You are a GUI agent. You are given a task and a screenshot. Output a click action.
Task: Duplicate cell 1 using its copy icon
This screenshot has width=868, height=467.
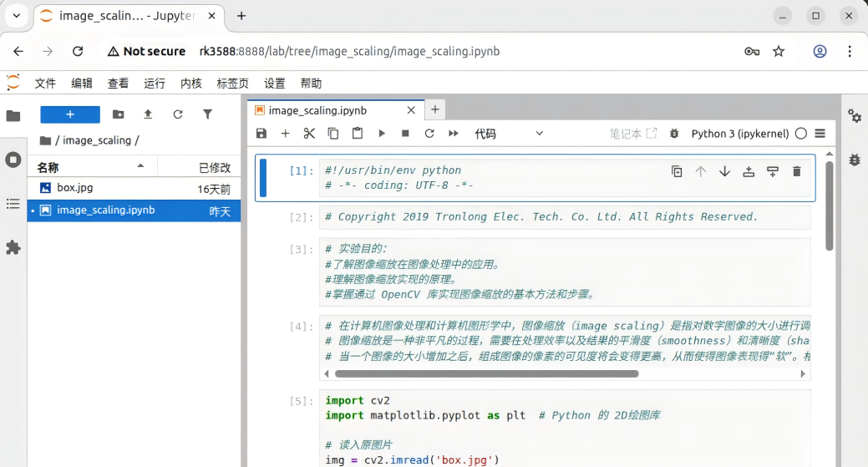(x=677, y=171)
